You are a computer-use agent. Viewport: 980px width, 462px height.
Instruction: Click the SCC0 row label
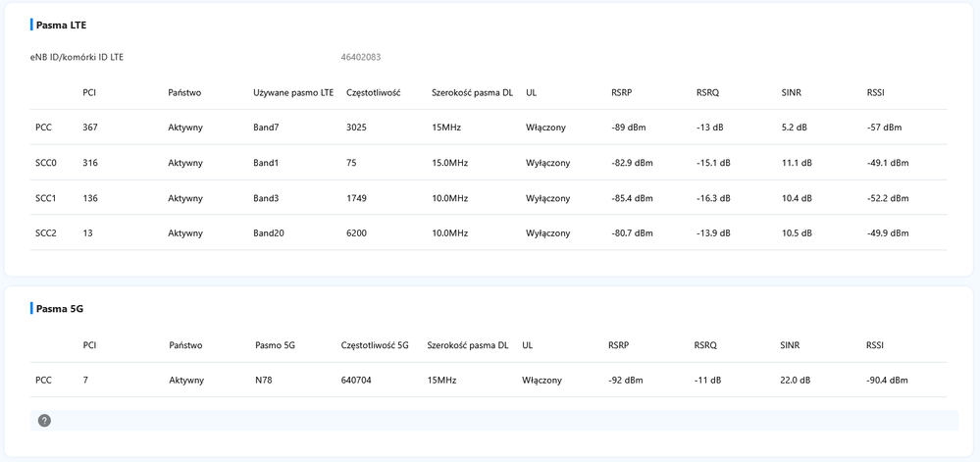(x=46, y=163)
